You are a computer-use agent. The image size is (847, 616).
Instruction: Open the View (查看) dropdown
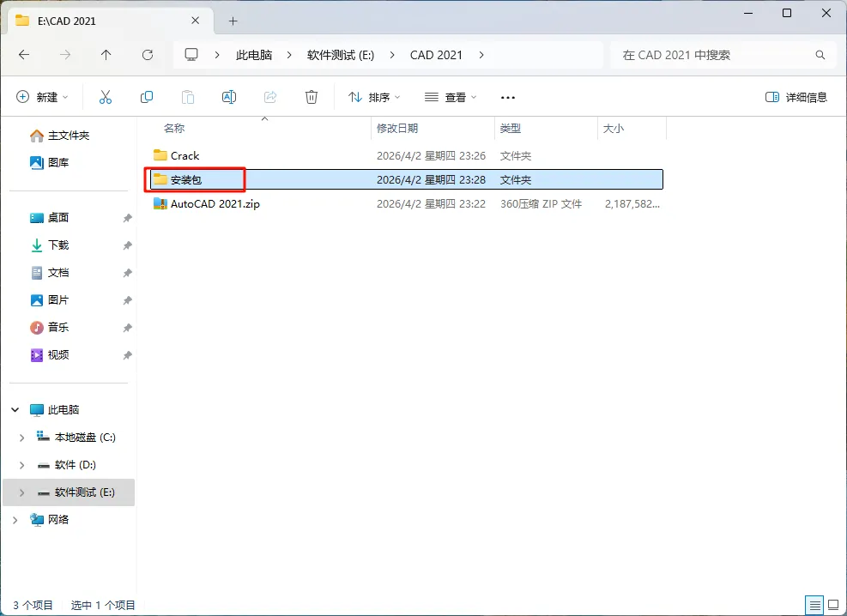pos(451,97)
